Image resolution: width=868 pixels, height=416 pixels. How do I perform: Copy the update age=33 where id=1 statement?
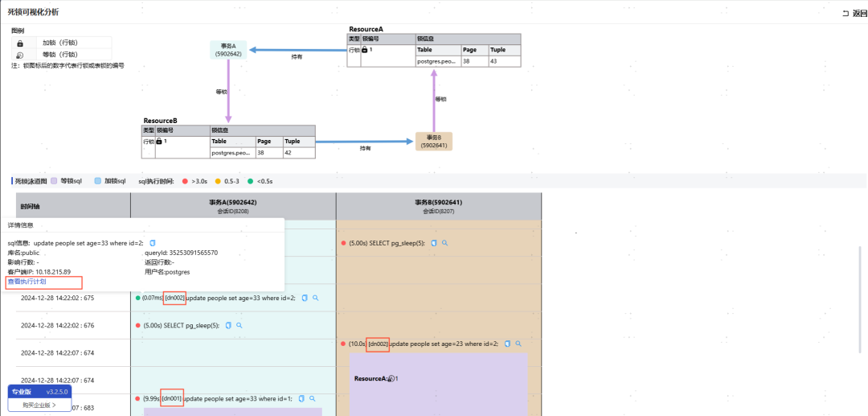(x=301, y=398)
